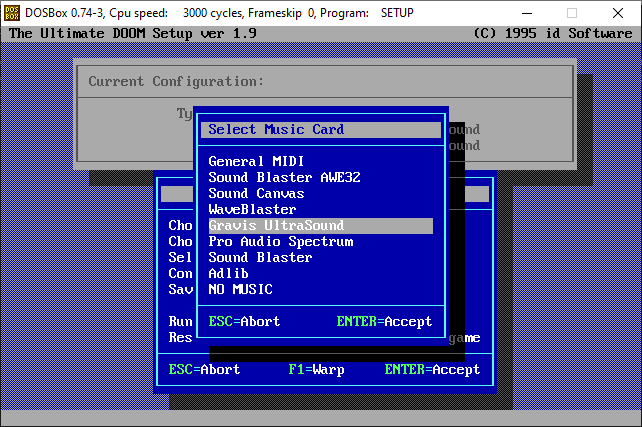This screenshot has width=642, height=427.
Task: Click the partially hidden Sav menu entry
Action: [x=180, y=289]
